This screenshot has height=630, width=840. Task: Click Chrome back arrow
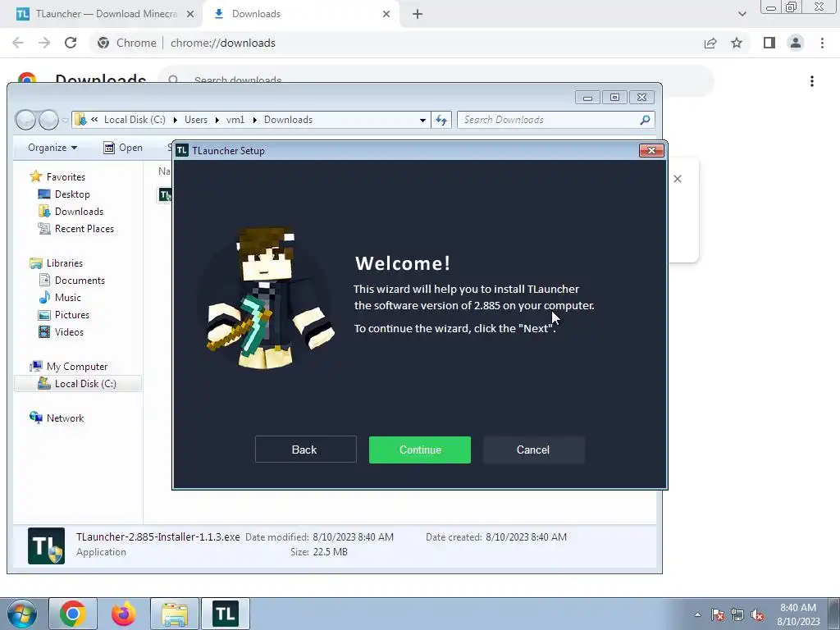coord(18,43)
